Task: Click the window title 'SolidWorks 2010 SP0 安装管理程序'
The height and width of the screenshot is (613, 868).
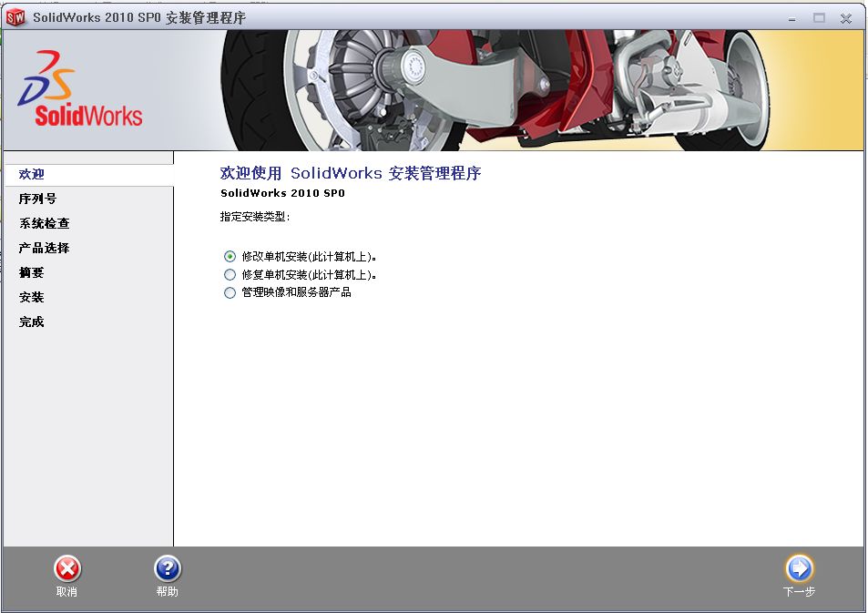Action: coord(139,17)
